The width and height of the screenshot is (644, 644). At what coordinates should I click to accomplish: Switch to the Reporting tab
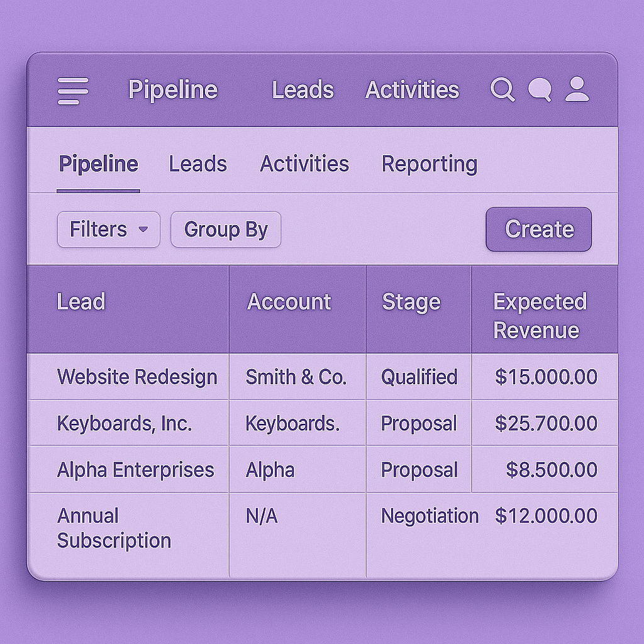430,165
